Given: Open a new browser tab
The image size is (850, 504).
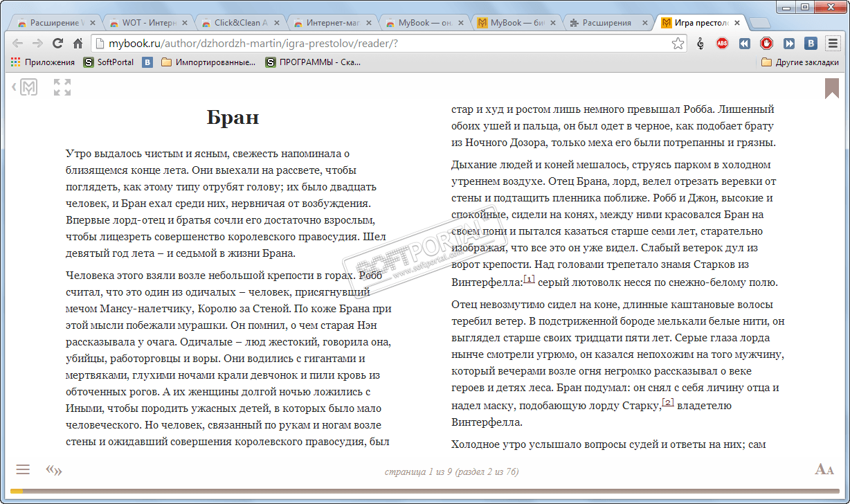Looking at the screenshot, I should click(x=759, y=24).
